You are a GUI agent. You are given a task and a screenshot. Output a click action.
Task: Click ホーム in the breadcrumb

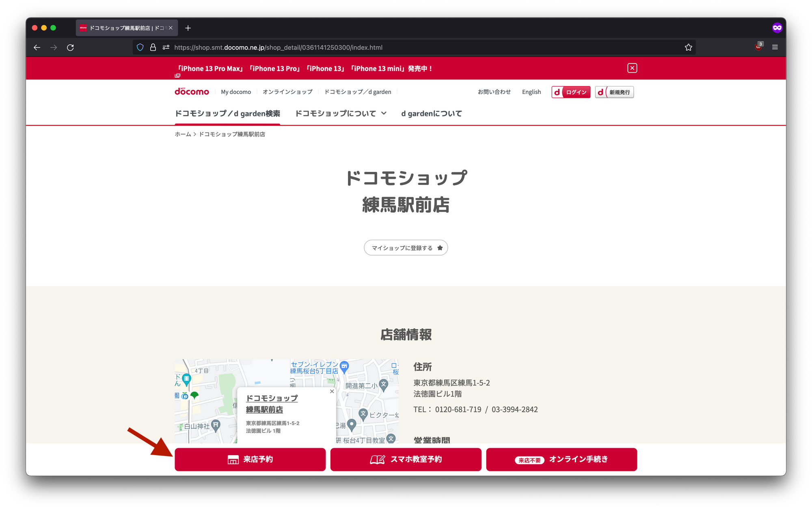click(x=183, y=134)
